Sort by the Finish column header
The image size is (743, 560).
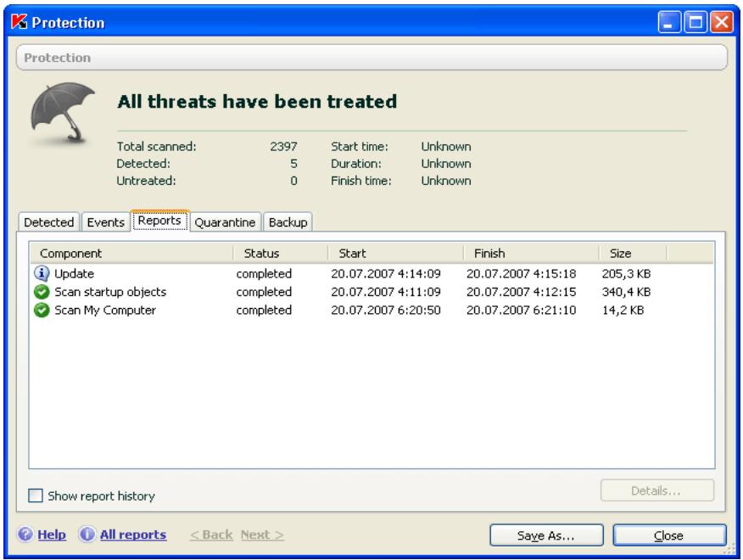pyautogui.click(x=531, y=253)
